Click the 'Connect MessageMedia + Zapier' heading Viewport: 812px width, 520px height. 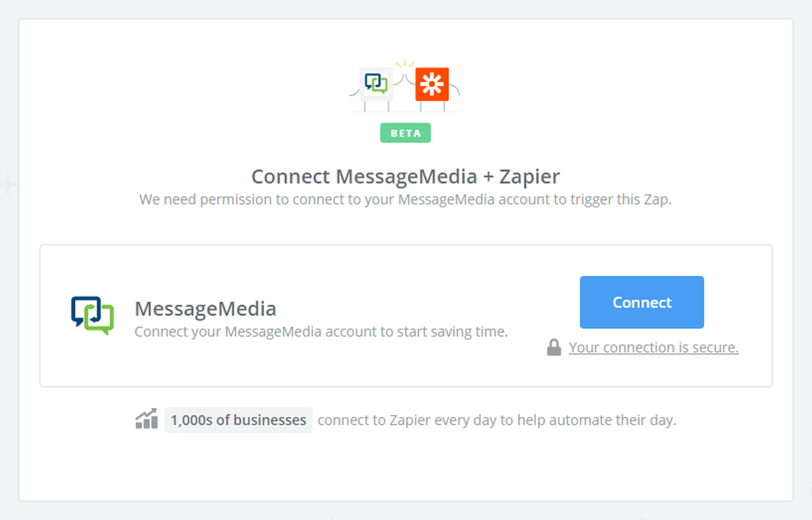(405, 177)
